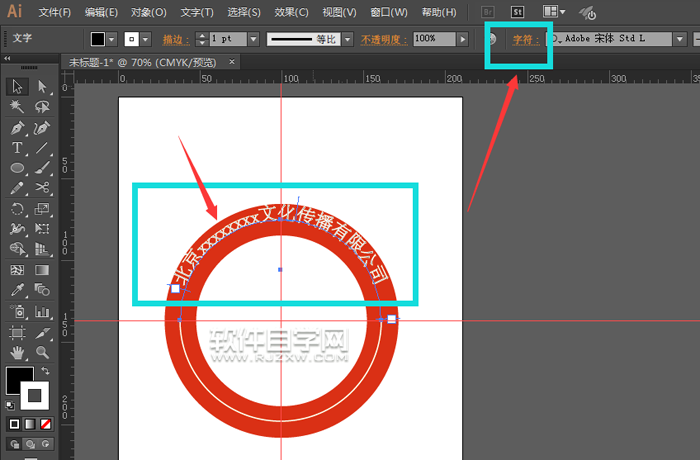
Task: Enable Draw Normal mode at toolbox bottom
Action: [15, 443]
